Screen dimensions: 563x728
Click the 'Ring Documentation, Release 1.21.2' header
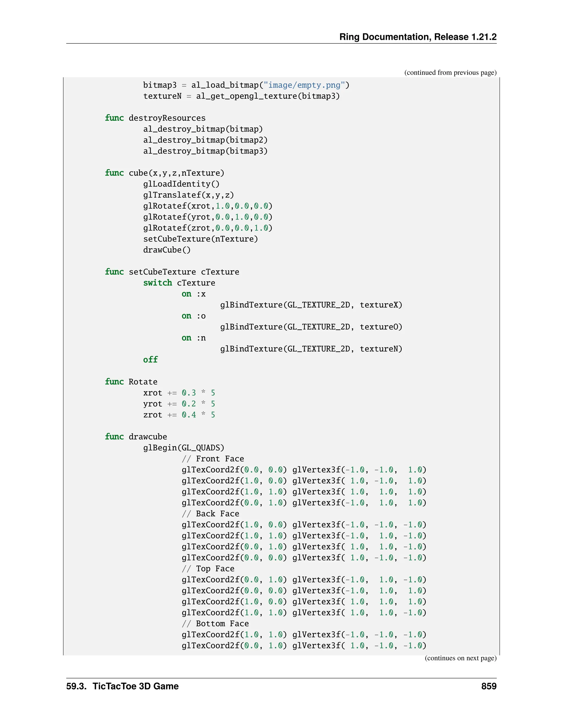[418, 37]
